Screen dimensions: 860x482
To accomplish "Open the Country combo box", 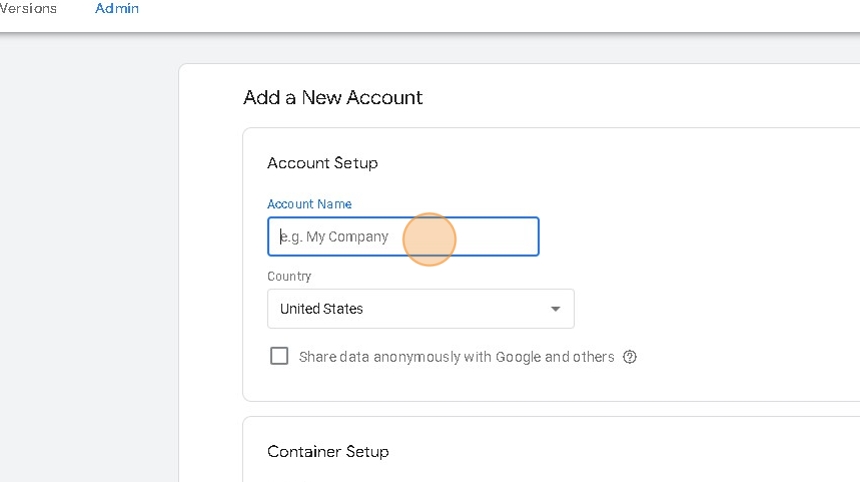I will click(x=420, y=309).
